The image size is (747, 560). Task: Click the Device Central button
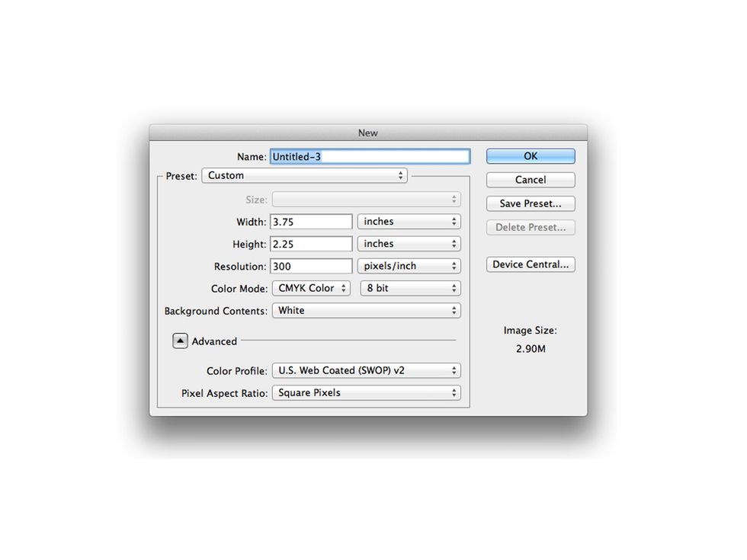click(x=530, y=264)
